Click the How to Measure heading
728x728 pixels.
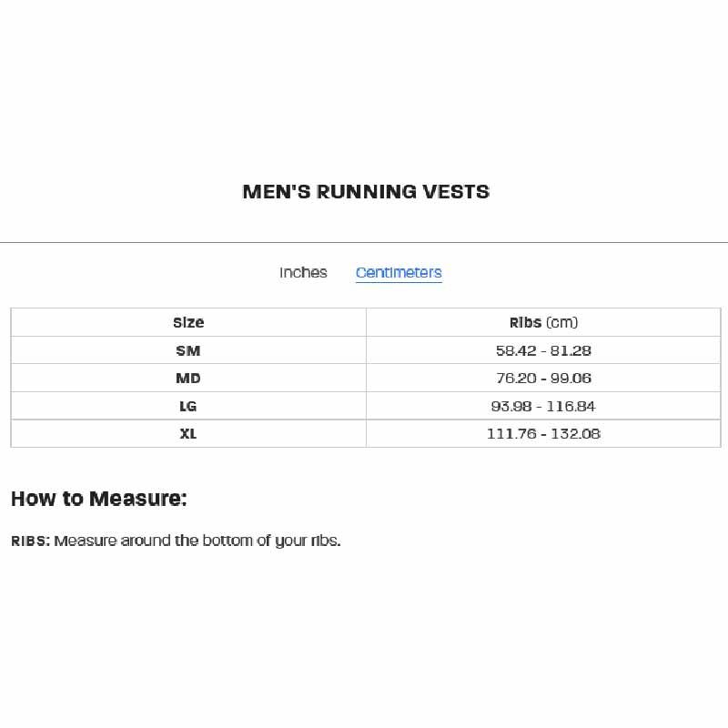click(99, 499)
